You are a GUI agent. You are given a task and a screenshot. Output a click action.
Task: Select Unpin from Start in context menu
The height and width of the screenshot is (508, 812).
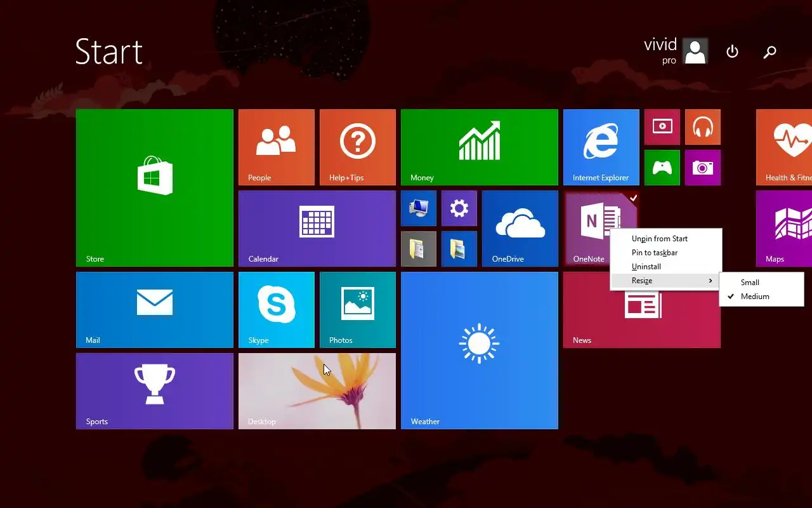tap(666, 239)
